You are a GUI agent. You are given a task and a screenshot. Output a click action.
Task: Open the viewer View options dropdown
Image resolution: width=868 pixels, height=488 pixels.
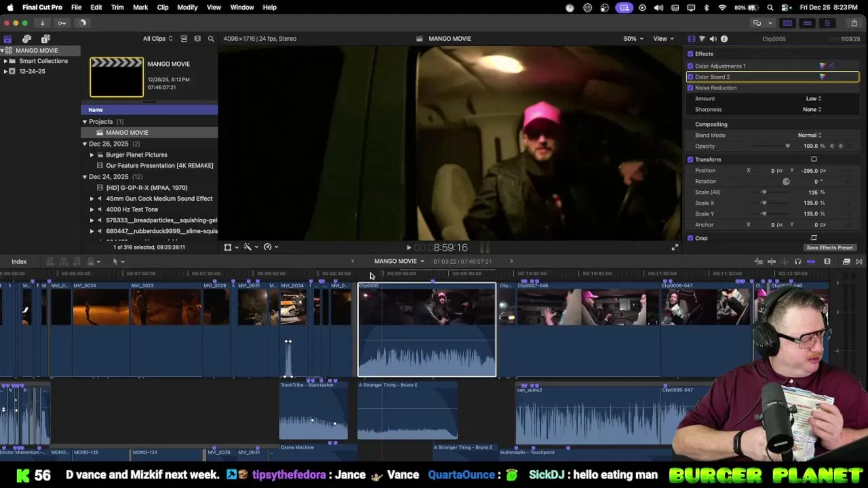(663, 39)
